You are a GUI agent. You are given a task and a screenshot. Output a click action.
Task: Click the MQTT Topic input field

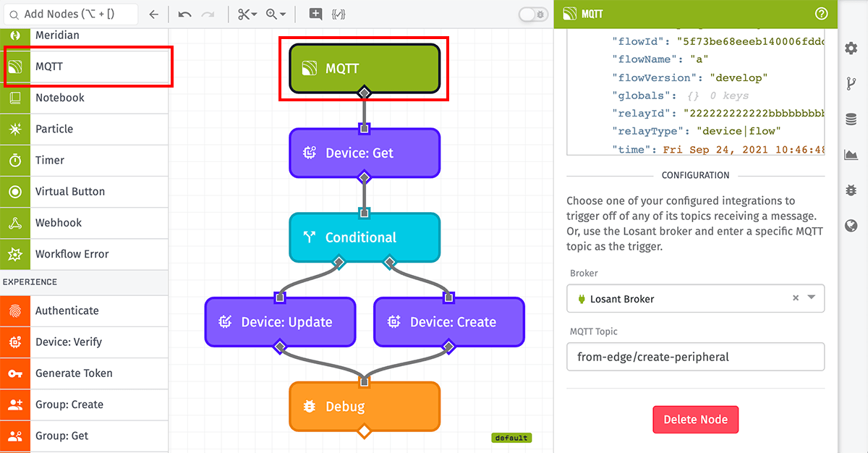point(695,357)
